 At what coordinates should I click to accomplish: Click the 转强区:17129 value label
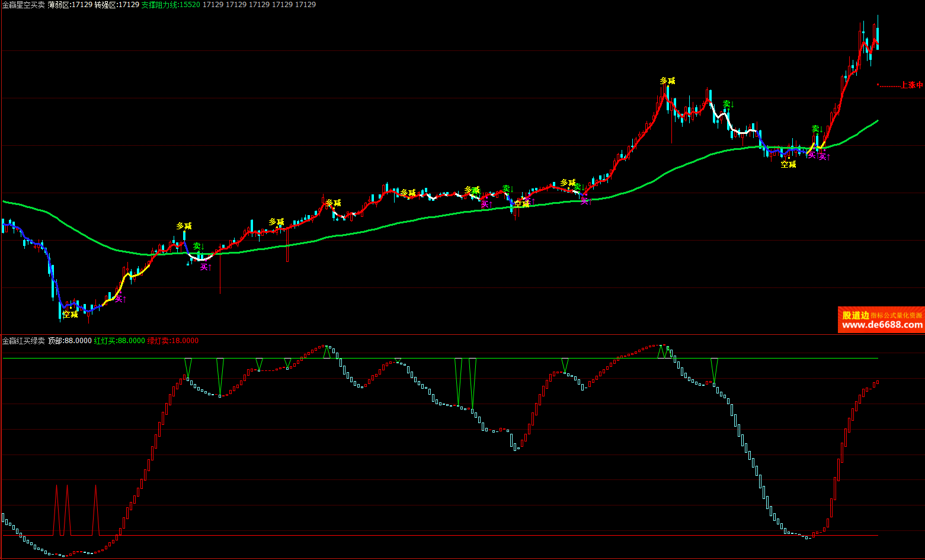117,5
